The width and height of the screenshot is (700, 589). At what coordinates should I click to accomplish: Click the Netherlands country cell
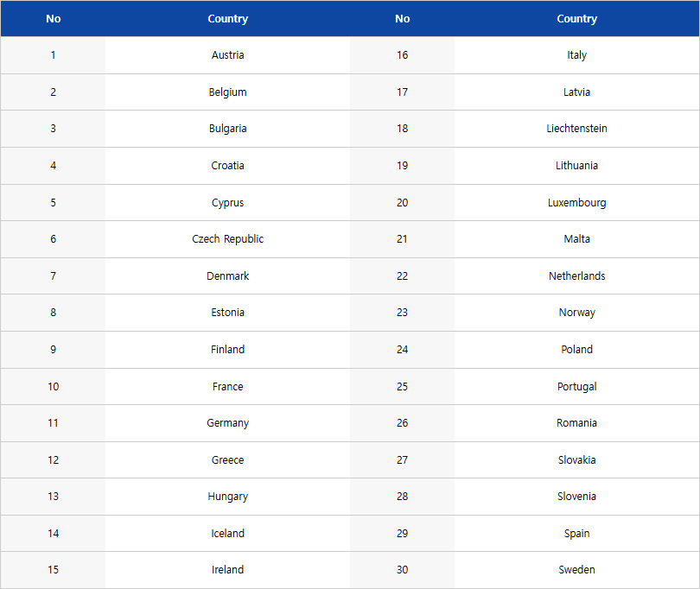point(576,276)
